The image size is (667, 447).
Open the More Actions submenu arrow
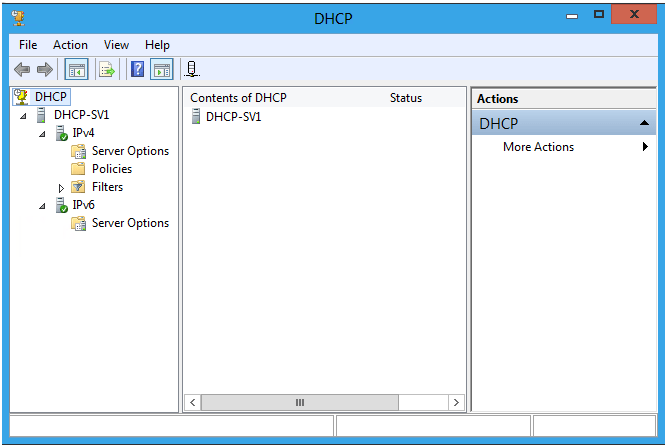click(x=645, y=147)
